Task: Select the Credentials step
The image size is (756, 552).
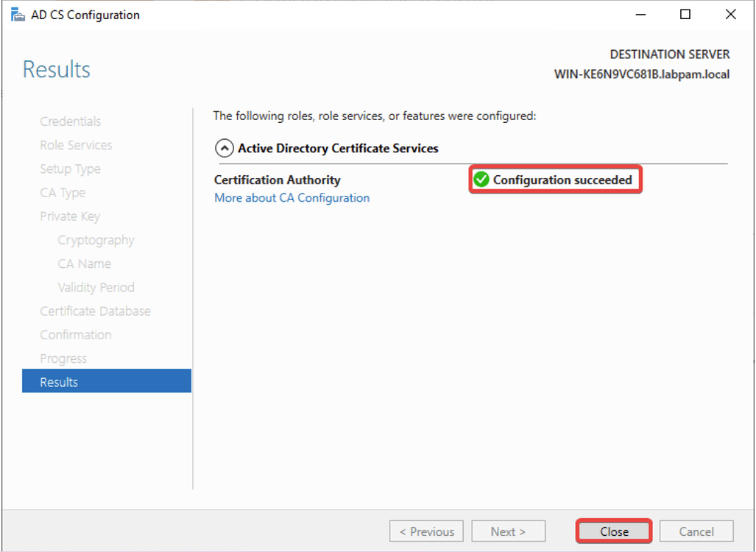Action: (x=70, y=121)
